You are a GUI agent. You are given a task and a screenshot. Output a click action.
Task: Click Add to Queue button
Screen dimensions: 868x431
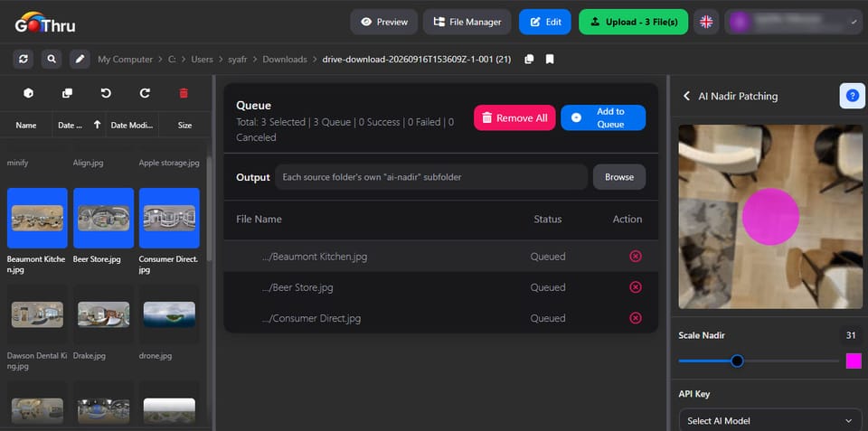point(603,117)
